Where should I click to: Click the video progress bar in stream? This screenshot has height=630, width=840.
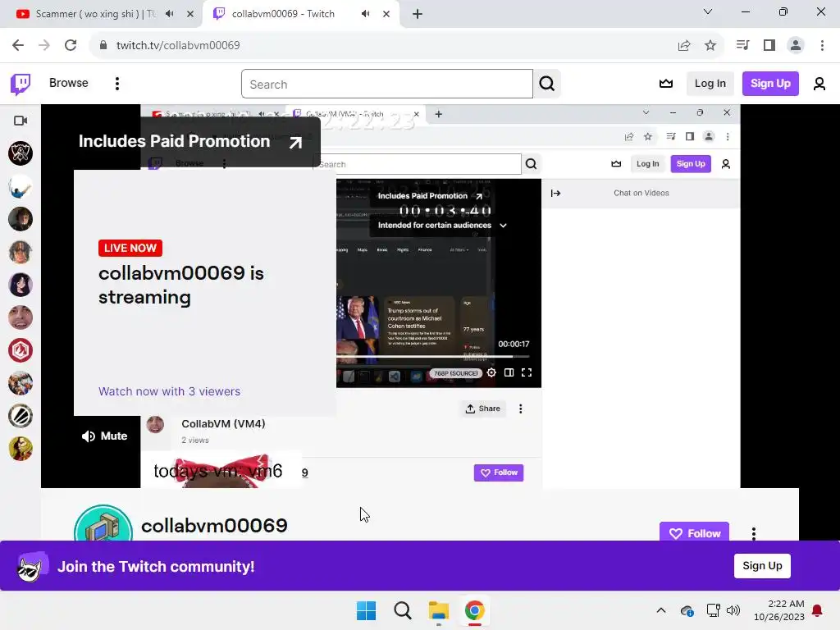pos(433,356)
